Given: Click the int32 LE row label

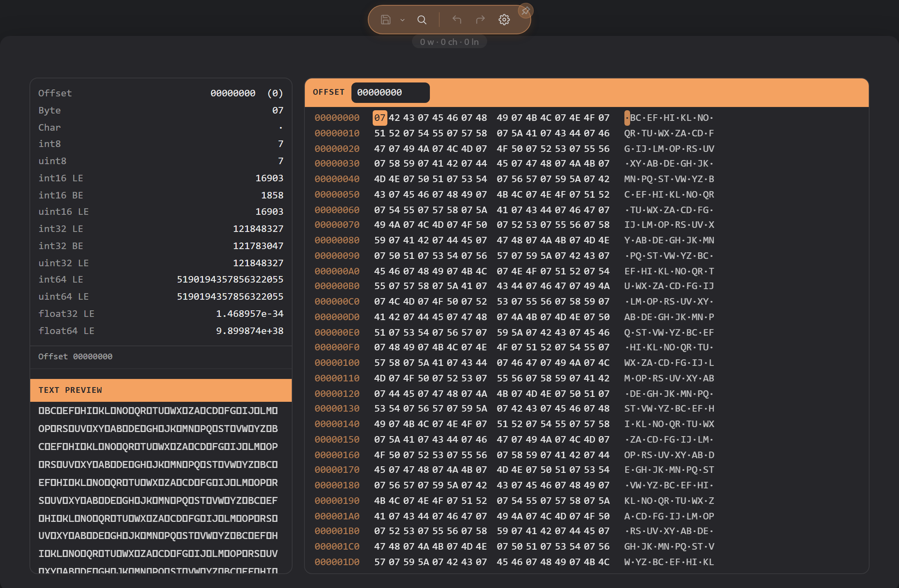Looking at the screenshot, I should 61,229.
